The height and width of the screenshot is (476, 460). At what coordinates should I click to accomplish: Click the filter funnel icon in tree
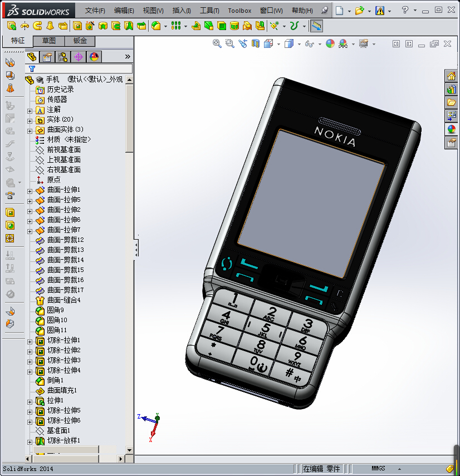click(32, 69)
